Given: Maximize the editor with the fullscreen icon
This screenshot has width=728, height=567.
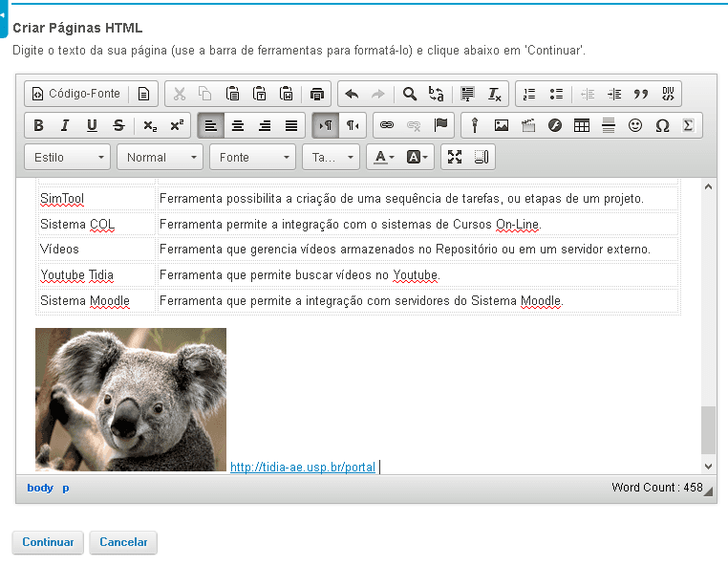Looking at the screenshot, I should click(x=455, y=157).
